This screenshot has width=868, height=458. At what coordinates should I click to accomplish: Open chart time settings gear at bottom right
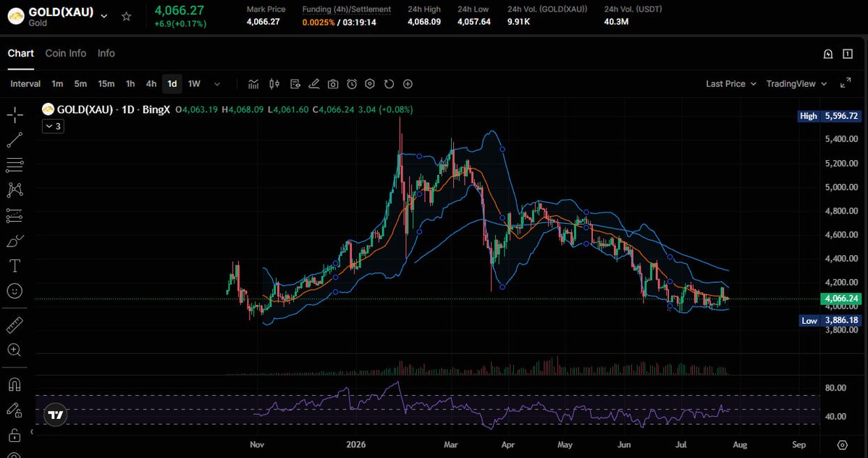pos(843,445)
